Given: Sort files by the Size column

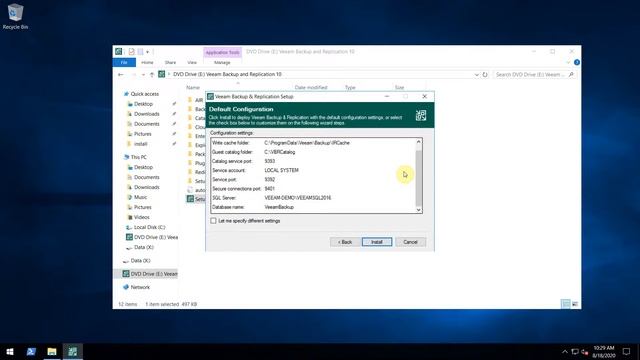Looking at the screenshot, I should click(399, 87).
